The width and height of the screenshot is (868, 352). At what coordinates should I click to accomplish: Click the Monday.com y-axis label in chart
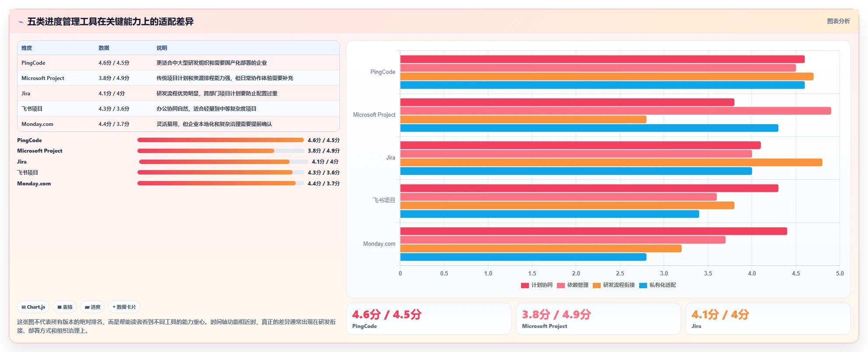pos(379,244)
